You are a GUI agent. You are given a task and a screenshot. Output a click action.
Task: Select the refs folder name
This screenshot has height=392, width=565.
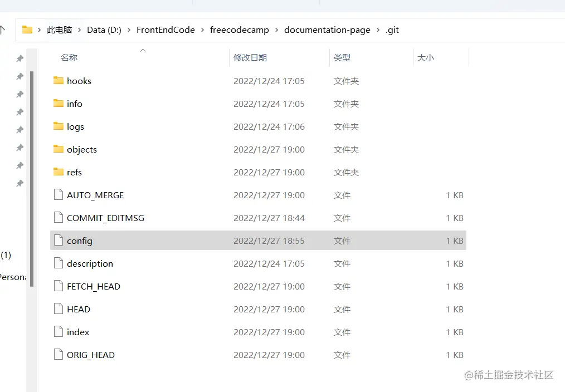point(74,173)
